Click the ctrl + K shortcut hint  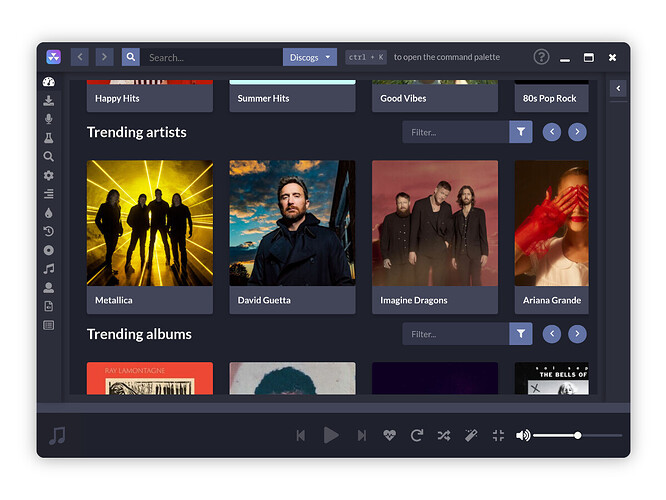pyautogui.click(x=366, y=57)
